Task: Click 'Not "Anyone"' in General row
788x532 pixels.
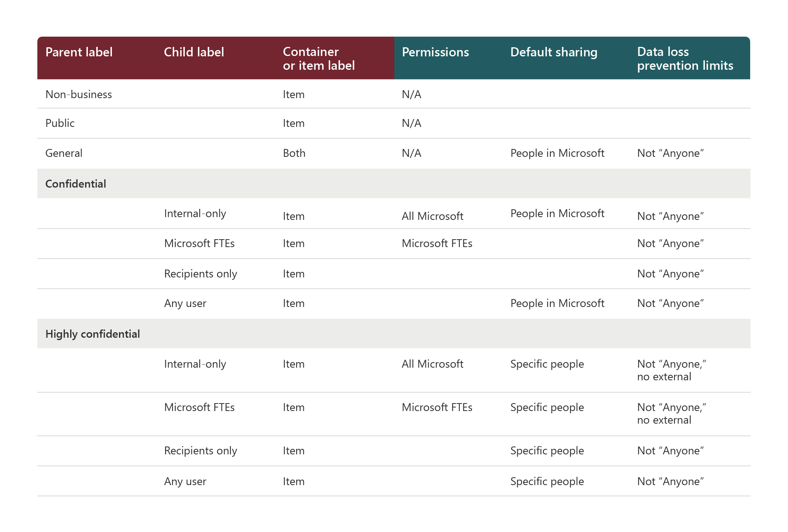Action: pyautogui.click(x=671, y=153)
